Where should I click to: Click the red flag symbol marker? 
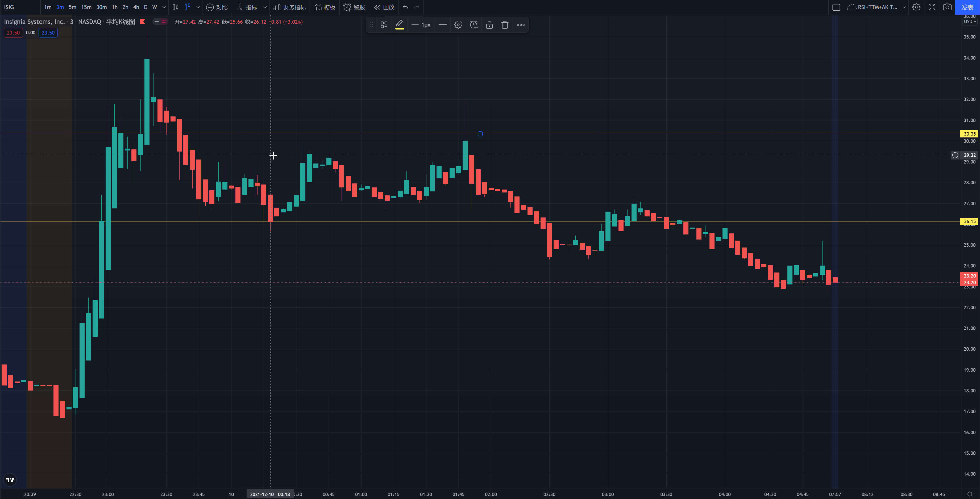[x=142, y=22]
